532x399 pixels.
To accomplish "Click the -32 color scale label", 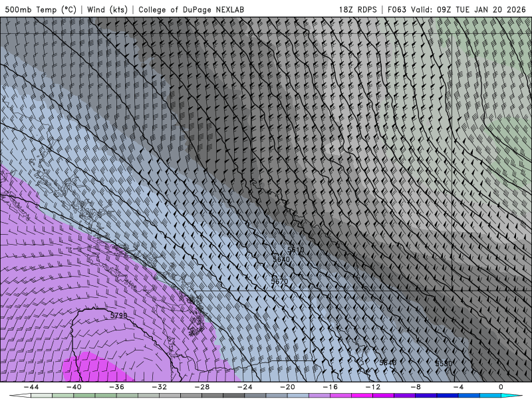I will coord(160,387).
